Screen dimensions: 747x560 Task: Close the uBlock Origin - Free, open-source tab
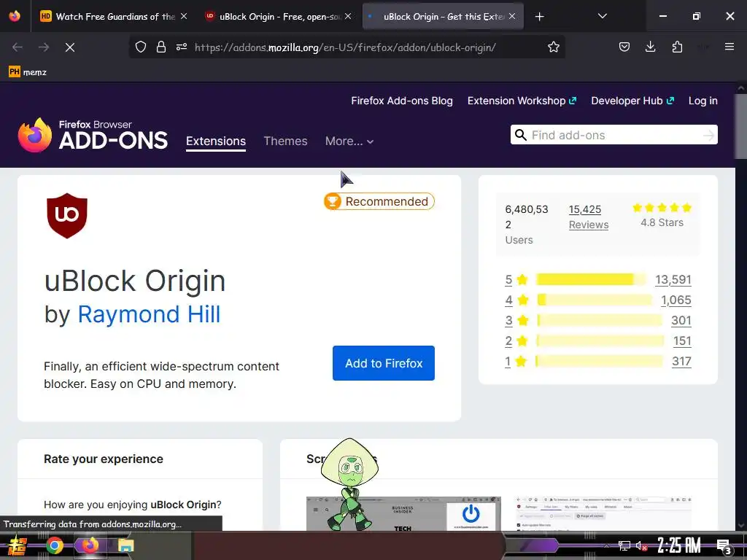pyautogui.click(x=348, y=16)
